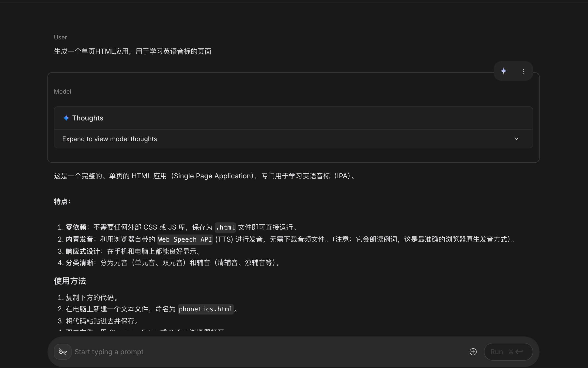Click the '特点:' bold heading
This screenshot has width=588, height=368.
point(62,201)
